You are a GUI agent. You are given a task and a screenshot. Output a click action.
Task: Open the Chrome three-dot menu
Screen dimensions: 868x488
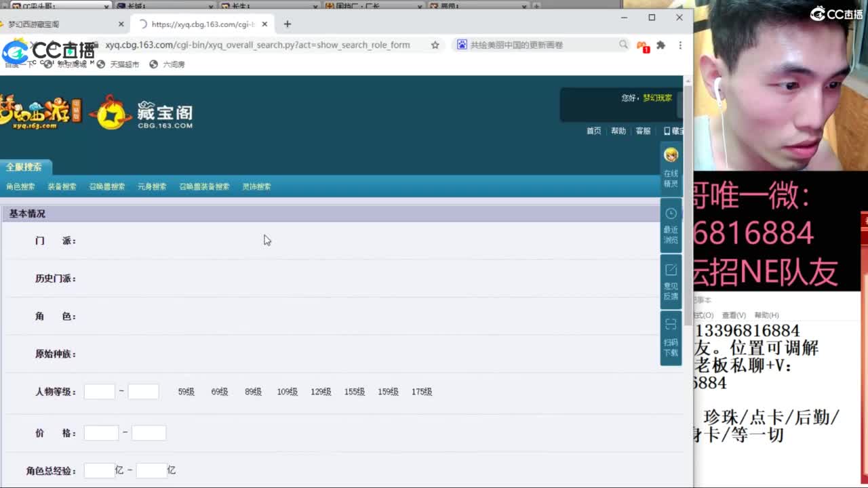point(680,45)
